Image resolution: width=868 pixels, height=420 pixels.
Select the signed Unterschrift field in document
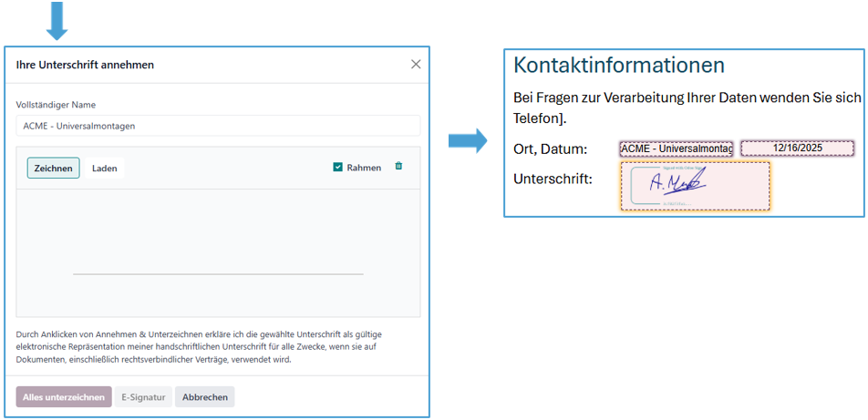click(x=695, y=186)
